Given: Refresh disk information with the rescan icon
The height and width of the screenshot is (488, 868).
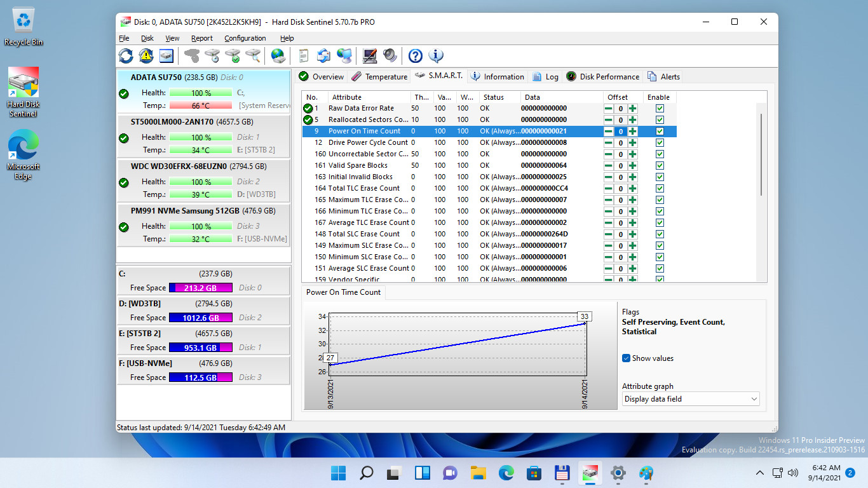Looking at the screenshot, I should tap(126, 56).
